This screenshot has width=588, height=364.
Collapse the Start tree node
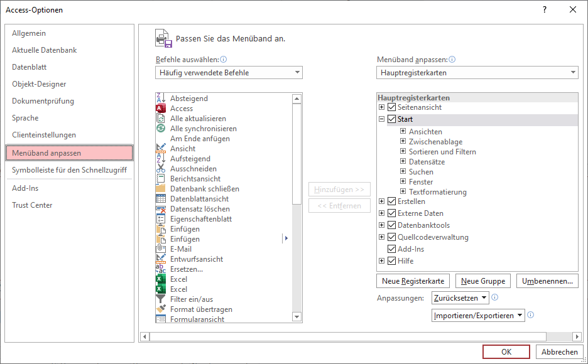[x=381, y=119]
